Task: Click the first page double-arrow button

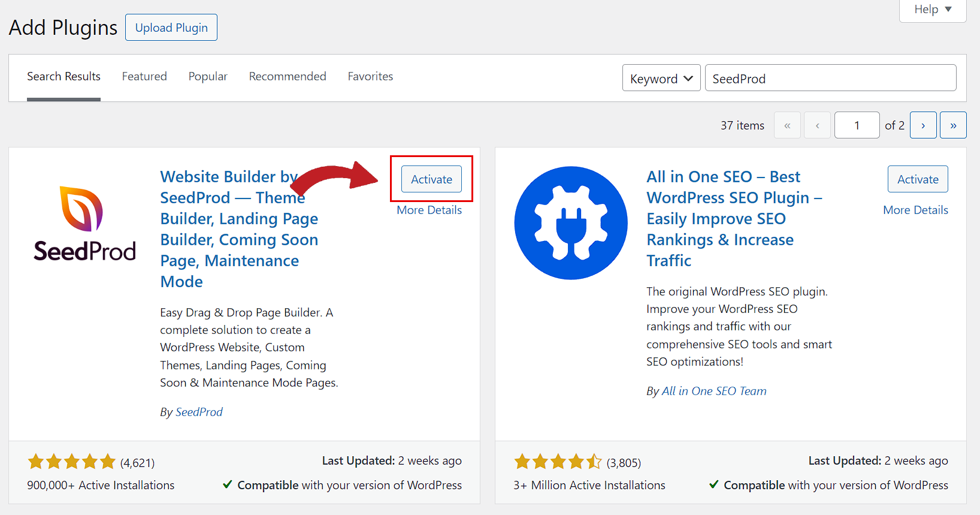Action: point(787,125)
